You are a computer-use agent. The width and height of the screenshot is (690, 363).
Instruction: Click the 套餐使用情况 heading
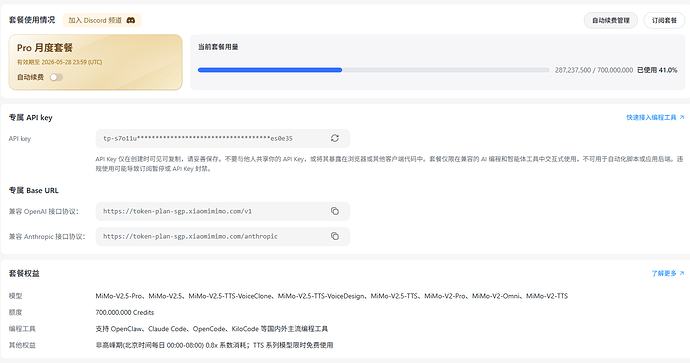(32, 20)
